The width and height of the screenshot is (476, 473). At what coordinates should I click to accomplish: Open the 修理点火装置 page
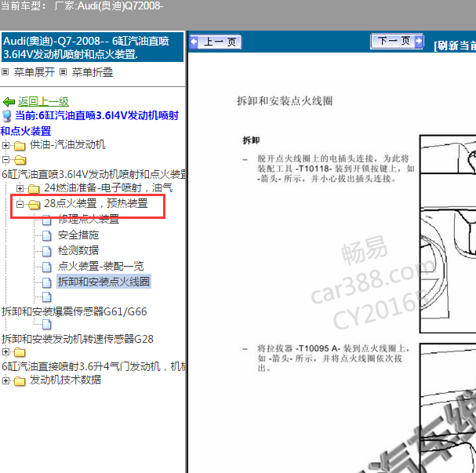89,219
